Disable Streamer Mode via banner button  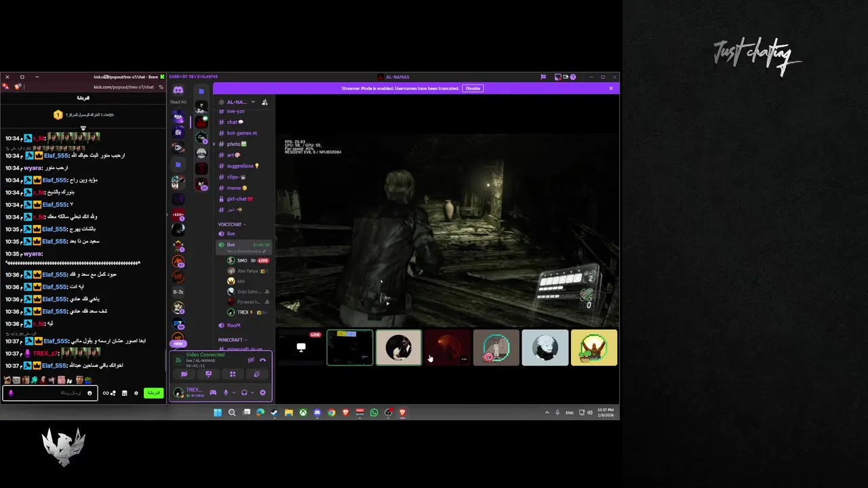473,88
